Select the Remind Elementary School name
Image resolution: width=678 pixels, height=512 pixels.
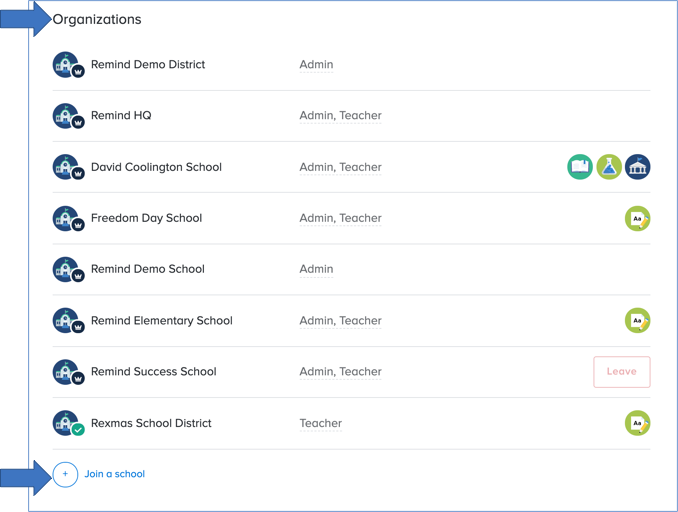coord(162,320)
